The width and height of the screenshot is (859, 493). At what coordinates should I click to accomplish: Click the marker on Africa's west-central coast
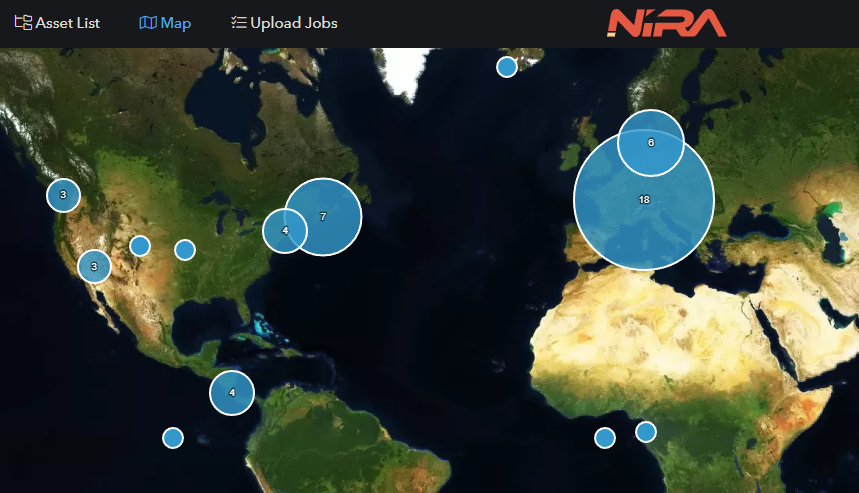646,432
